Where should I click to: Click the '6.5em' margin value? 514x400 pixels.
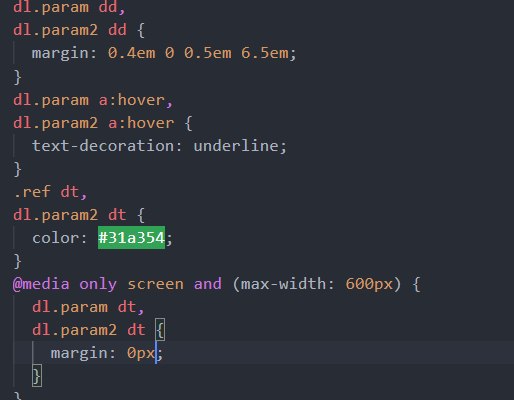pos(265,53)
